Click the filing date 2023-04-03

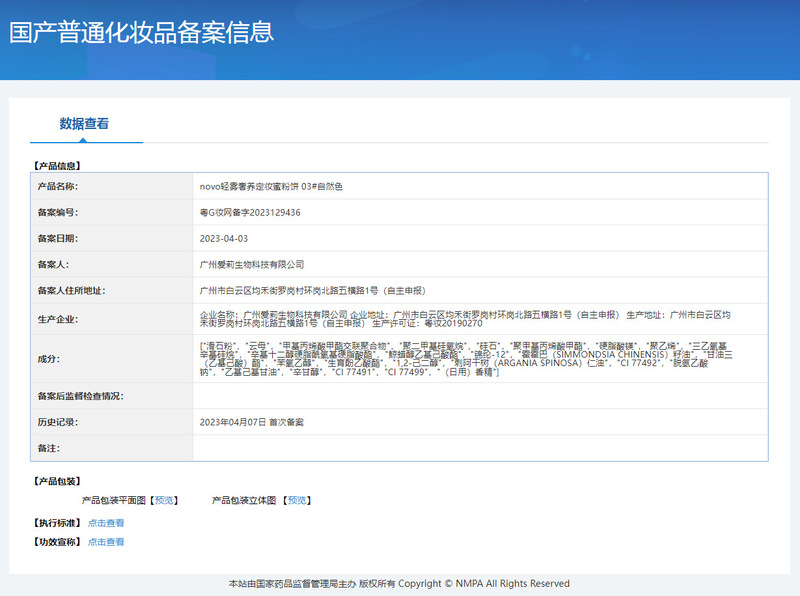coord(224,239)
